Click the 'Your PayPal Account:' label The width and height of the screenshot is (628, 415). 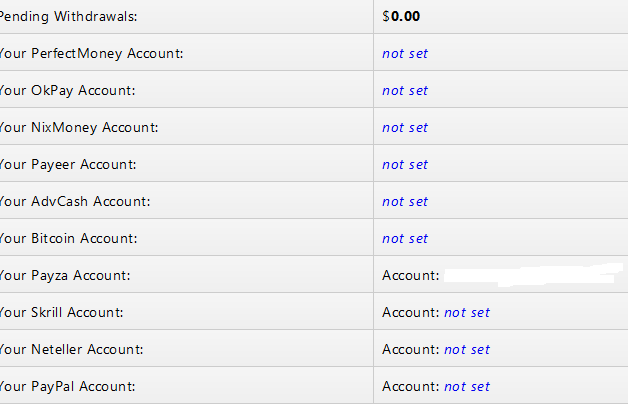[67, 387]
